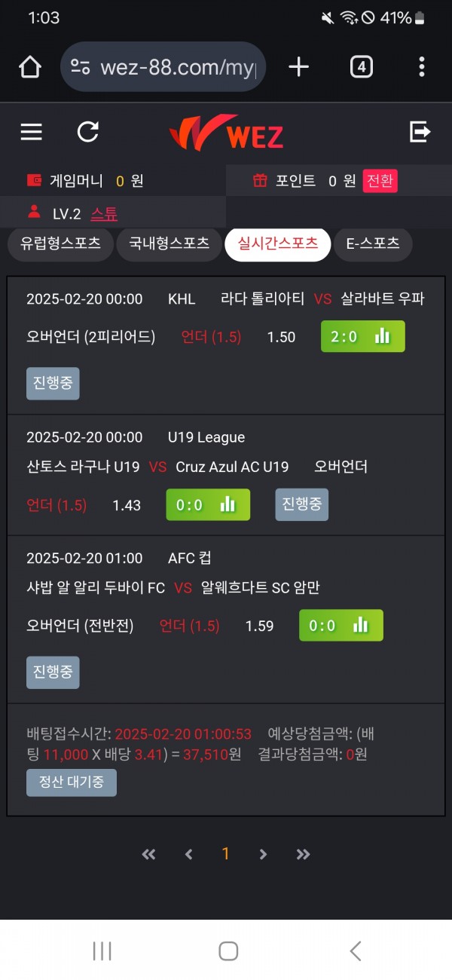
Task: Tap the U19 League 0:0 score button
Action: click(x=207, y=504)
